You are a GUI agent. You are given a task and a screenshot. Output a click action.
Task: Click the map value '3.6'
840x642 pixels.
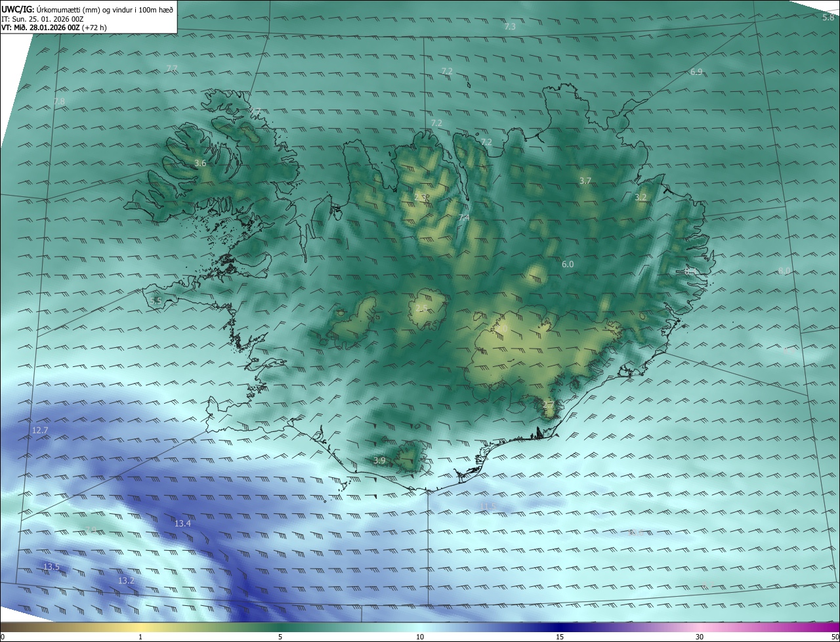point(201,163)
